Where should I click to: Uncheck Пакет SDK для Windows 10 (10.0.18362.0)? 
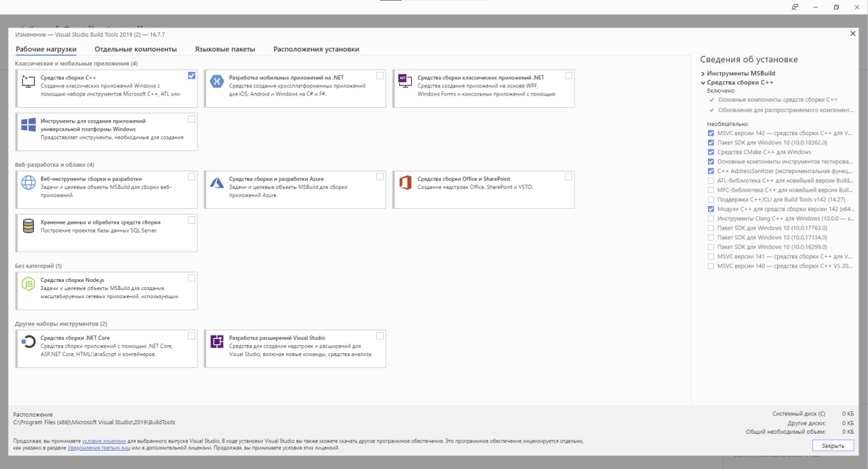coord(711,142)
